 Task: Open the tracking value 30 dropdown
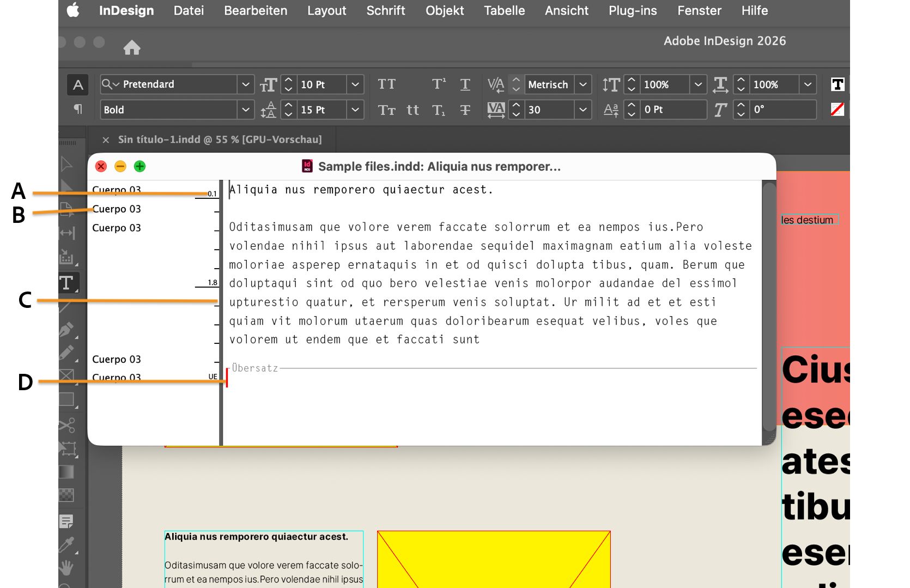[x=583, y=110]
